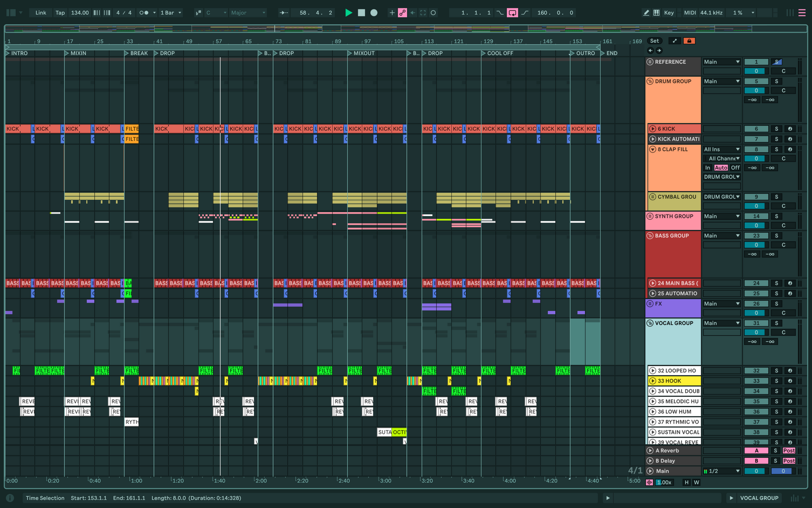
Task: Unfold the 36 LOW HUM track
Action: (x=652, y=412)
